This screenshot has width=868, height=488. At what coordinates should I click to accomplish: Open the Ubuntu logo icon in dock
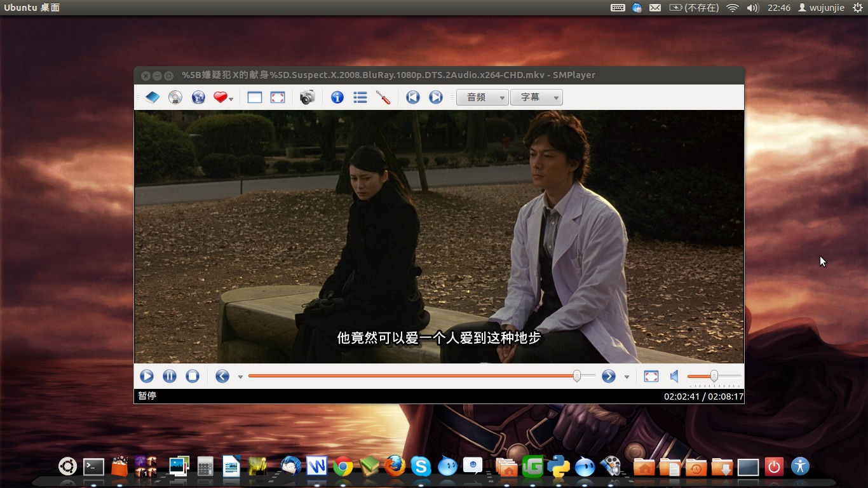[67, 466]
